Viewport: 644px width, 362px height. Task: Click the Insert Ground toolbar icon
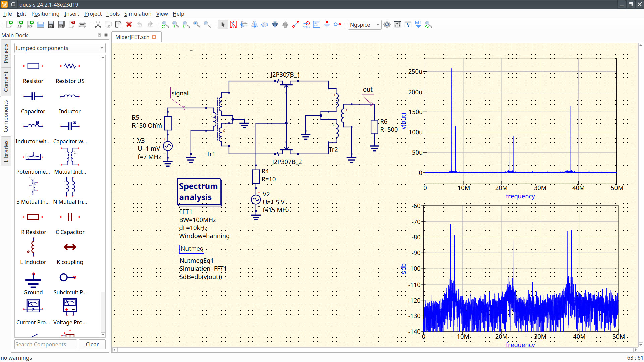pos(327,24)
